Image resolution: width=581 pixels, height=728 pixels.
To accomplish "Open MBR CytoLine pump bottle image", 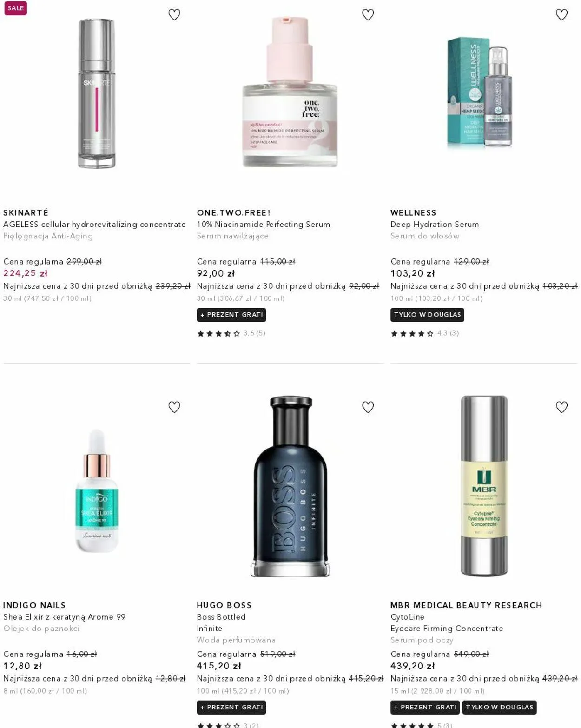I will (x=484, y=486).
